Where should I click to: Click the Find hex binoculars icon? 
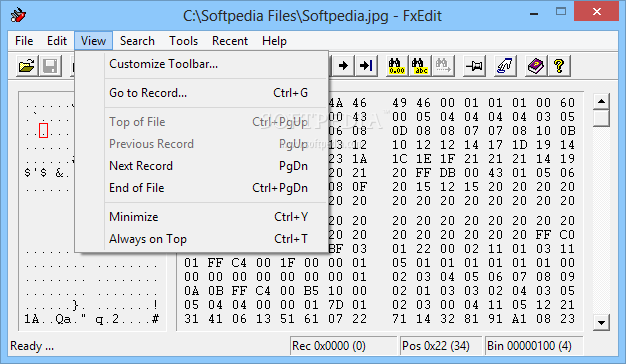[396, 66]
